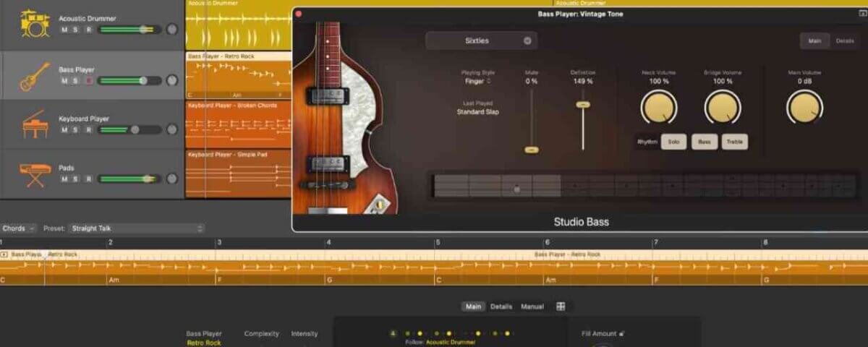Select the Main tab in region editor
Viewport: 868px width, 347px height.
(474, 307)
